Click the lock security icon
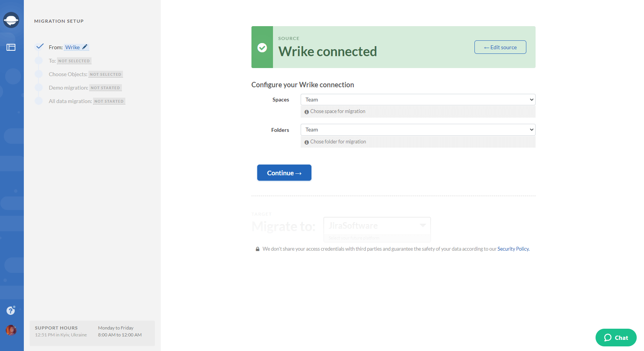644x351 pixels. [x=258, y=249]
